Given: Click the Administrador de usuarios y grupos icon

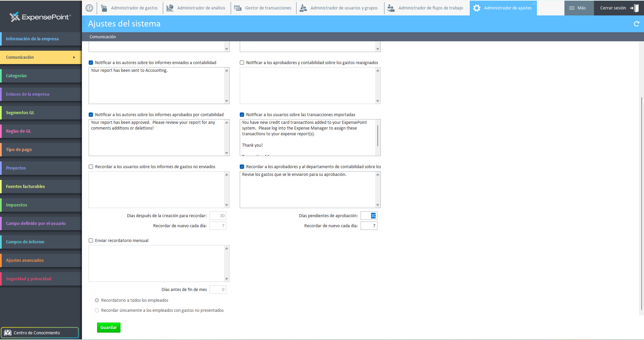Looking at the screenshot, I should click(303, 8).
